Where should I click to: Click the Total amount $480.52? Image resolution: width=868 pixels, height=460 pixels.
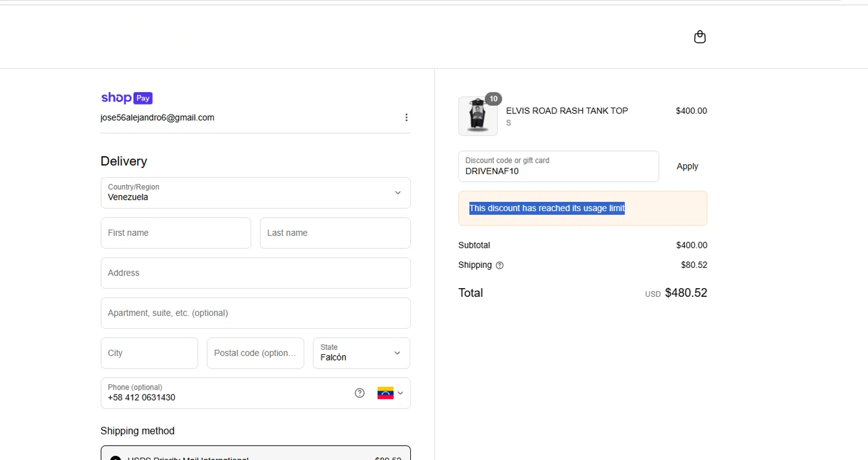[x=686, y=293]
